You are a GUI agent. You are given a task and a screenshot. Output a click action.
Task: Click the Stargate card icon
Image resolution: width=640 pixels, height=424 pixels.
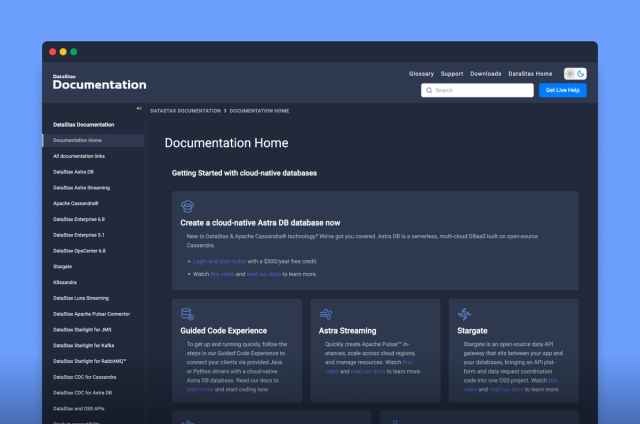point(464,314)
